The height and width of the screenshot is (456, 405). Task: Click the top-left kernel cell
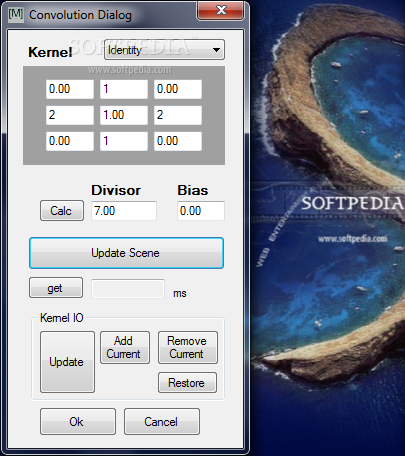point(70,89)
